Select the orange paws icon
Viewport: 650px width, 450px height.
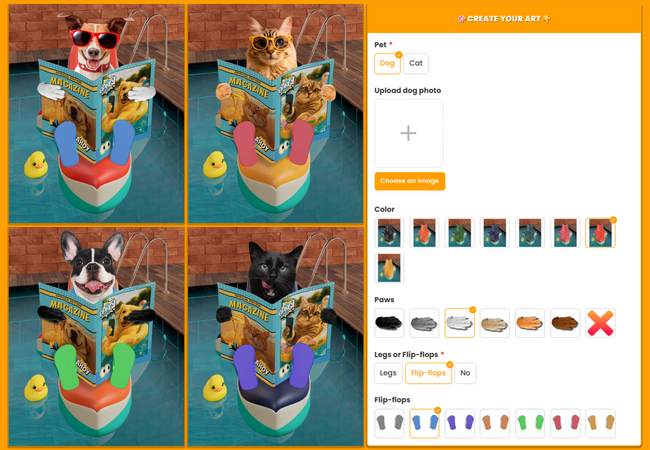(530, 323)
